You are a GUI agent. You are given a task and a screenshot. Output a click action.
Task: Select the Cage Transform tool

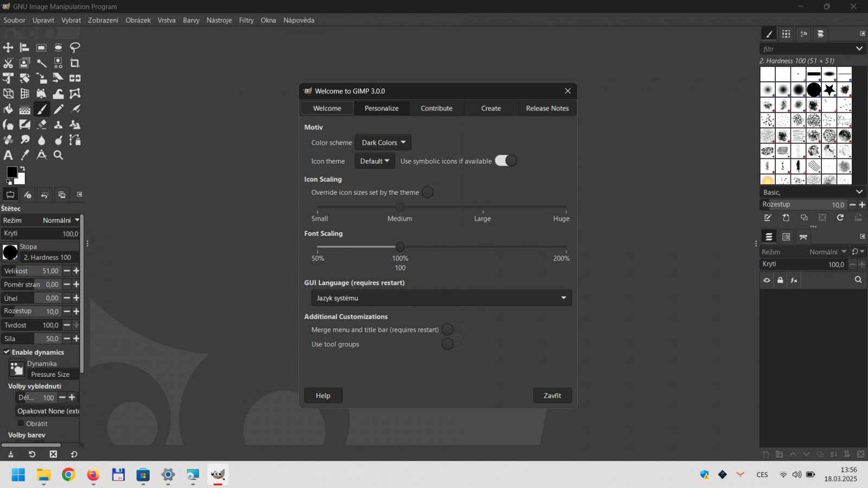[75, 94]
